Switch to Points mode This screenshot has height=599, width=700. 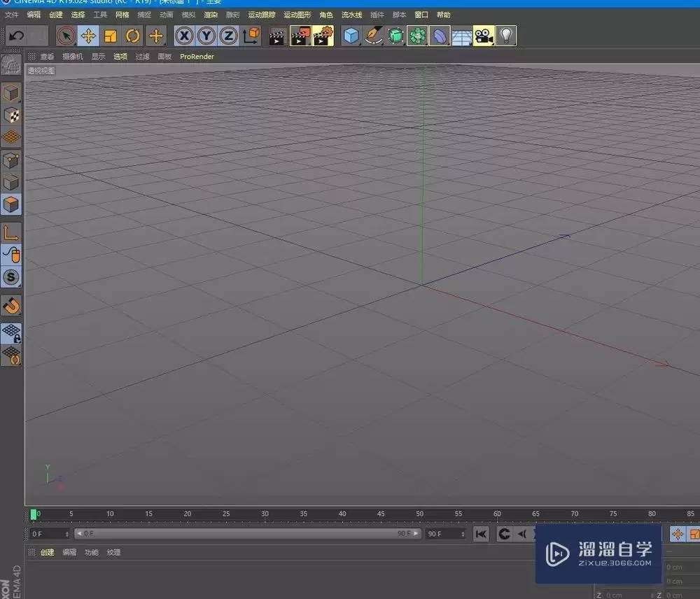tap(11, 160)
